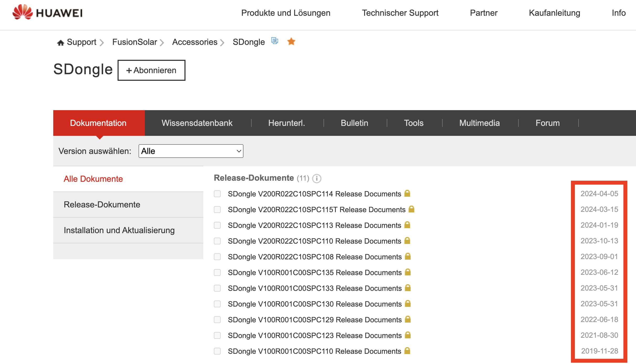Open SDongle V100R001C00SPC135 Release Documents link
This screenshot has height=364, width=636.
coord(315,272)
